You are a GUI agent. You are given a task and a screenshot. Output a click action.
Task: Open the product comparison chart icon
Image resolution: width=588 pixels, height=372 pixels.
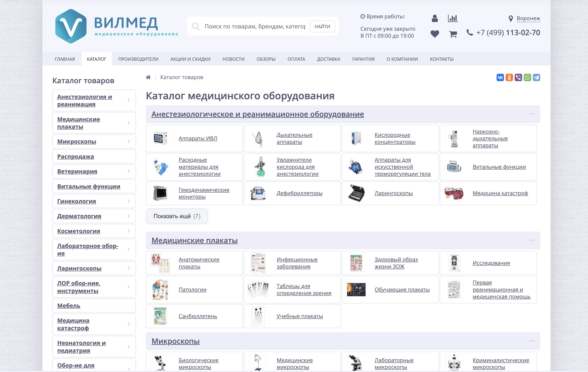pos(453,18)
